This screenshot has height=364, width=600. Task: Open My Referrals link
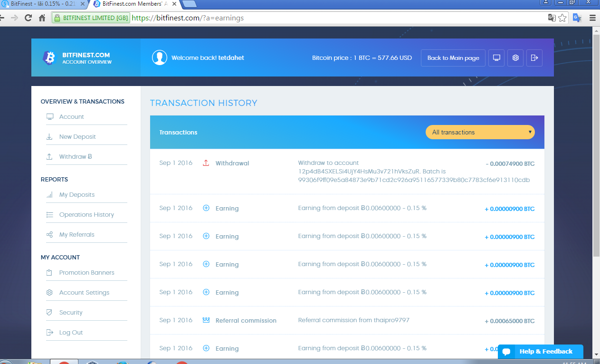point(76,235)
